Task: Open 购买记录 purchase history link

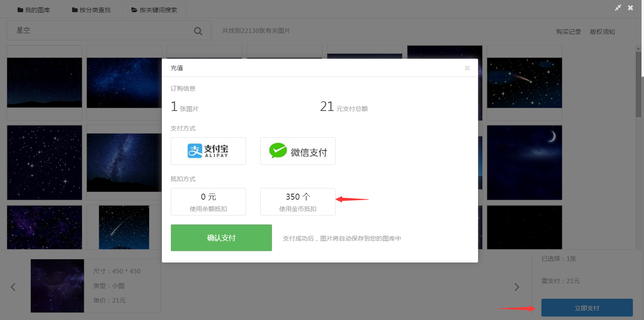Action: click(x=568, y=32)
